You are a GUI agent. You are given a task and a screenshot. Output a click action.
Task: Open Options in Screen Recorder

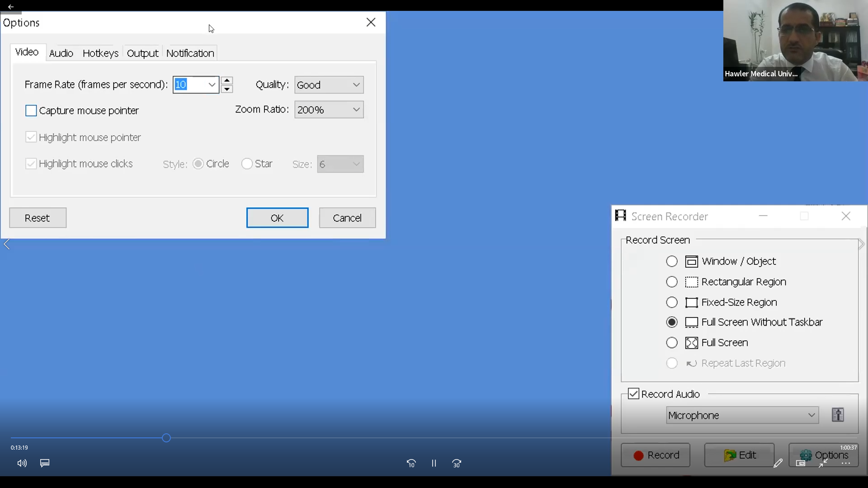click(823, 455)
